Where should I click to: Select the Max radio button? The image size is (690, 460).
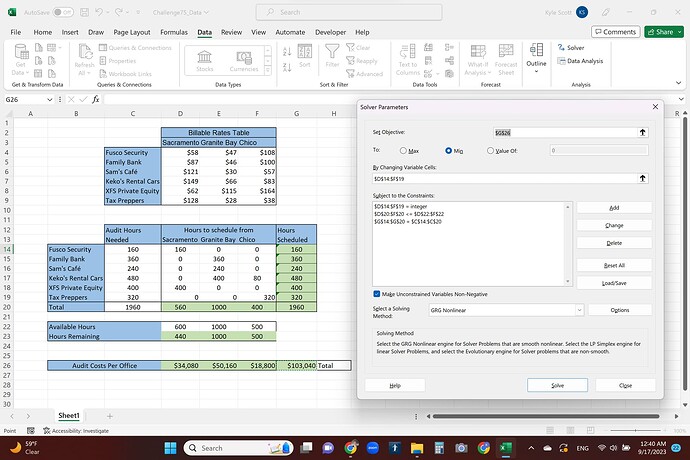tap(403, 151)
